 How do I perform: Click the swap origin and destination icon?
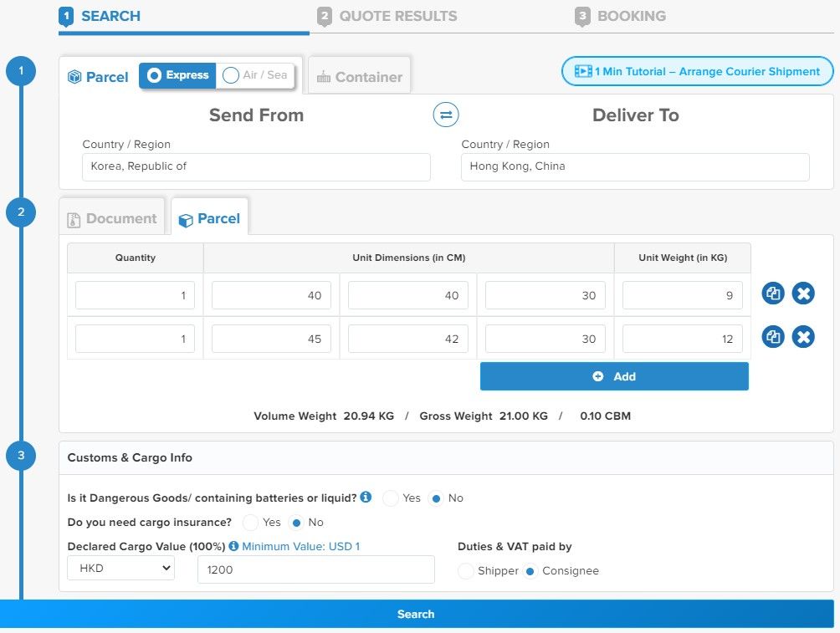pos(446,115)
